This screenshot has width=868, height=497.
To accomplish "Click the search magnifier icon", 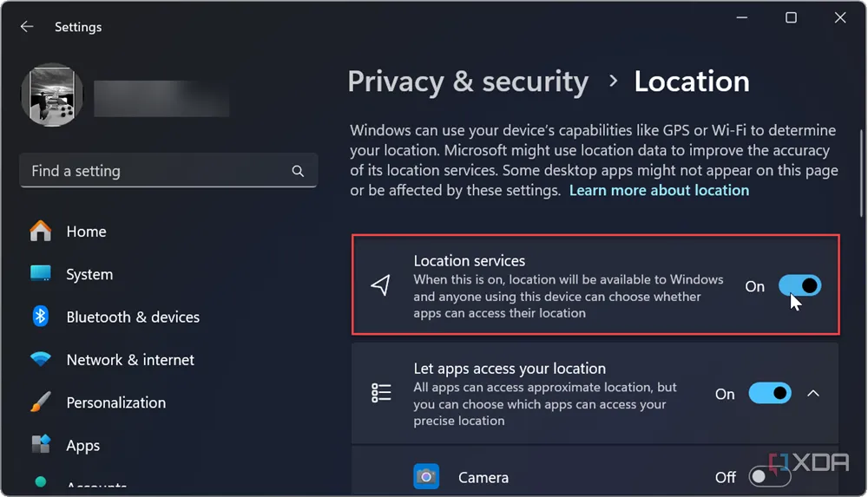I will point(298,171).
